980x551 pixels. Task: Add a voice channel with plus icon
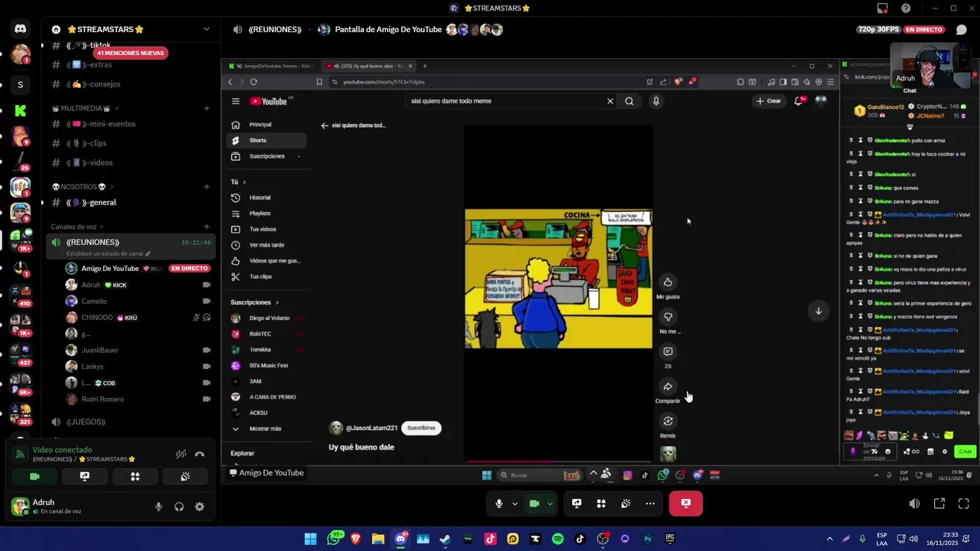pos(206,227)
